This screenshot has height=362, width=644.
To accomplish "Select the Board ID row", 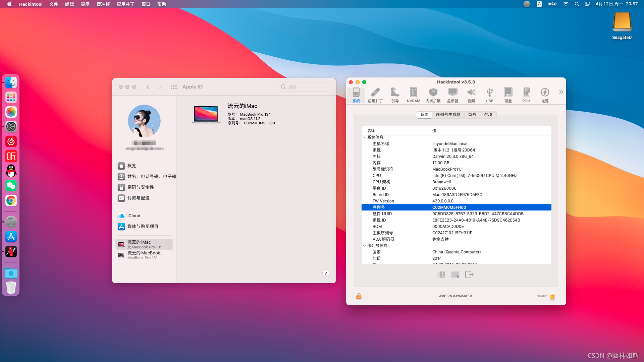I will pos(456,195).
